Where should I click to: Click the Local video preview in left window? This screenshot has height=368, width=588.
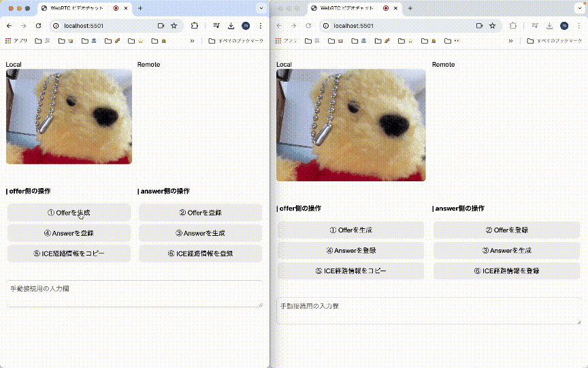click(69, 117)
